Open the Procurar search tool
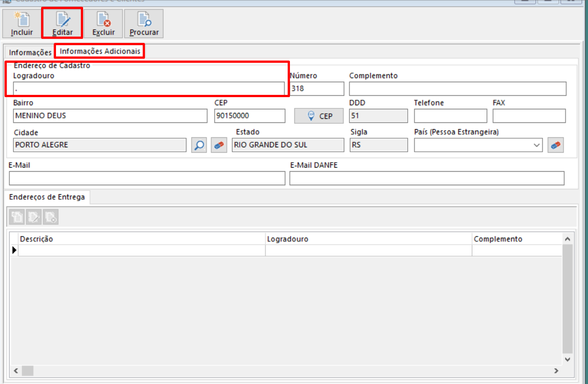The width and height of the screenshot is (588, 384). (x=144, y=23)
